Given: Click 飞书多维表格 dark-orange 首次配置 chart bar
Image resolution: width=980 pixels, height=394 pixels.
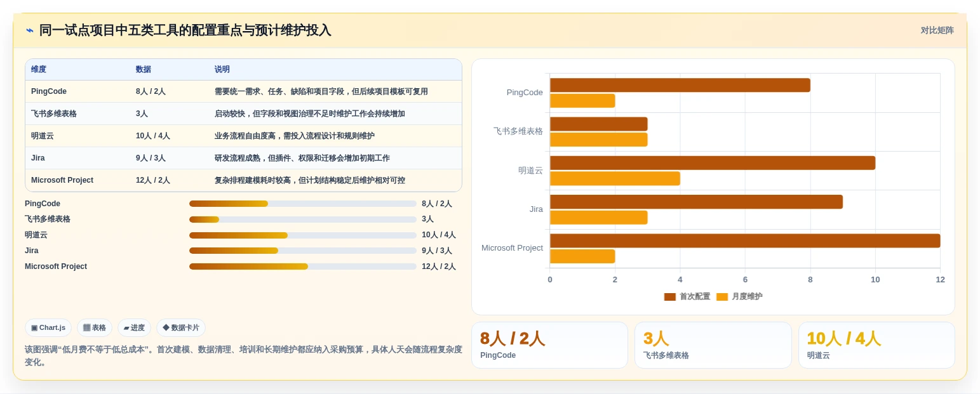Looking at the screenshot, I should click(x=599, y=124).
